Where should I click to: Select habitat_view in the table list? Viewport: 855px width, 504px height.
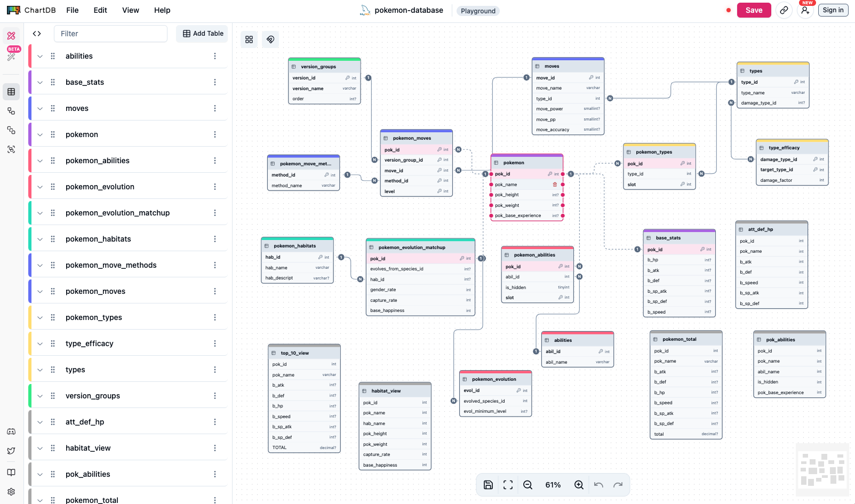point(88,448)
